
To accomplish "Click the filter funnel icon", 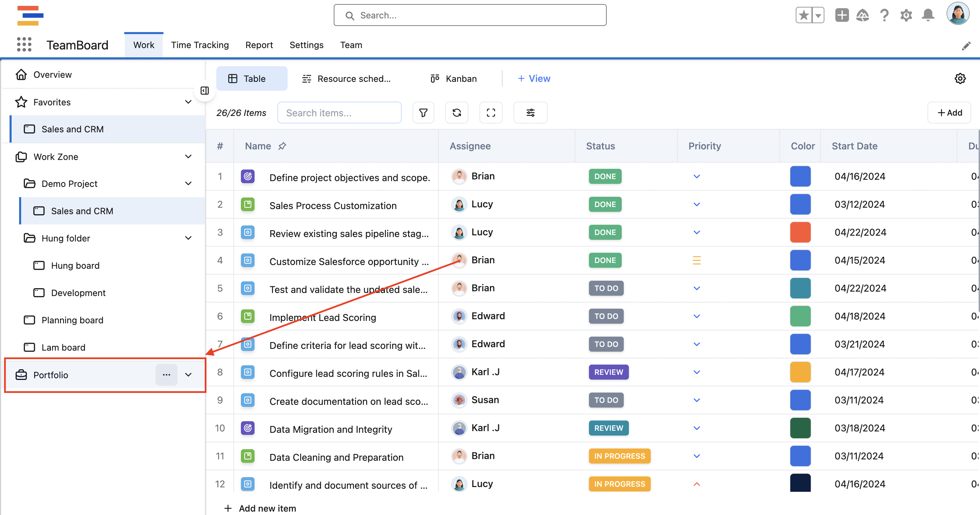I will point(423,113).
